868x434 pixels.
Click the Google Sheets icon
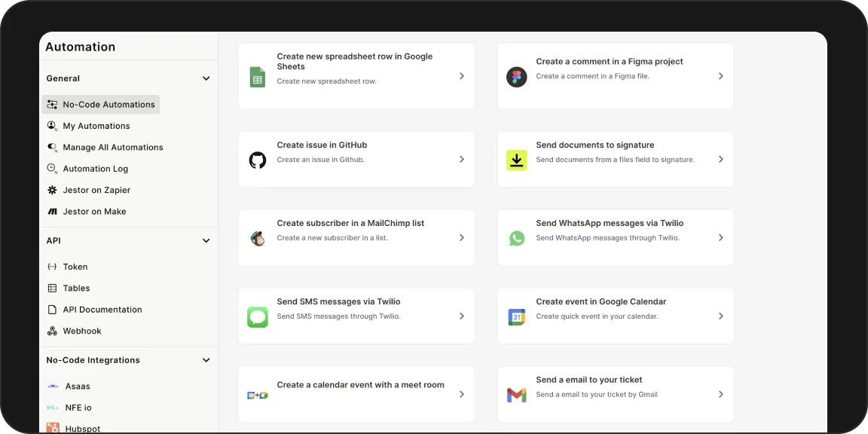pyautogui.click(x=258, y=77)
